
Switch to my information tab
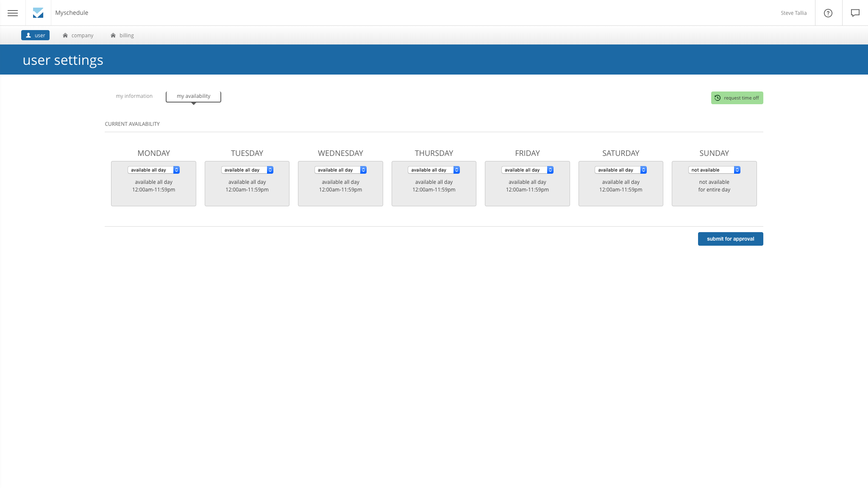[134, 96]
